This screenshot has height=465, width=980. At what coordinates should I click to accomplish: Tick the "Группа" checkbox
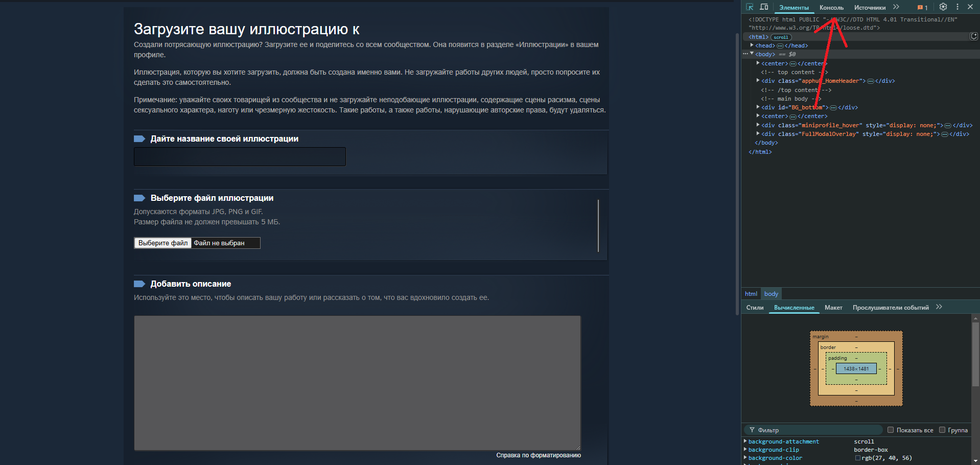942,430
